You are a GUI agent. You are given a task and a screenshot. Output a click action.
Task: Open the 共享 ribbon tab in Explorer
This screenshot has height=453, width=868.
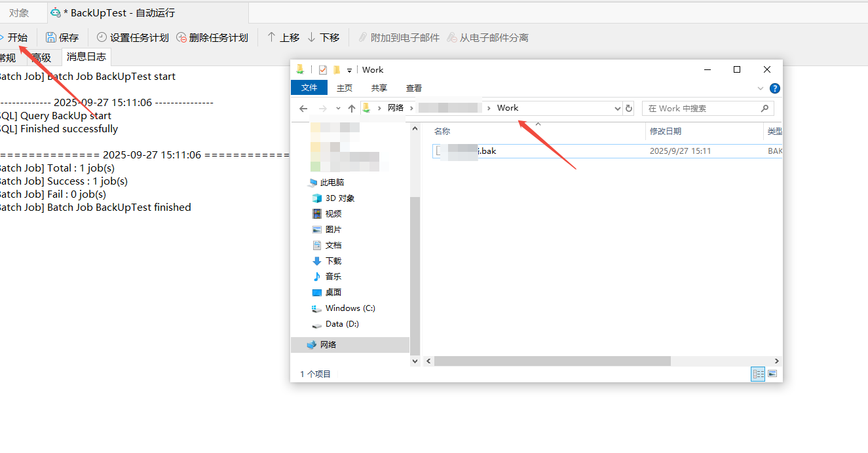(x=379, y=88)
